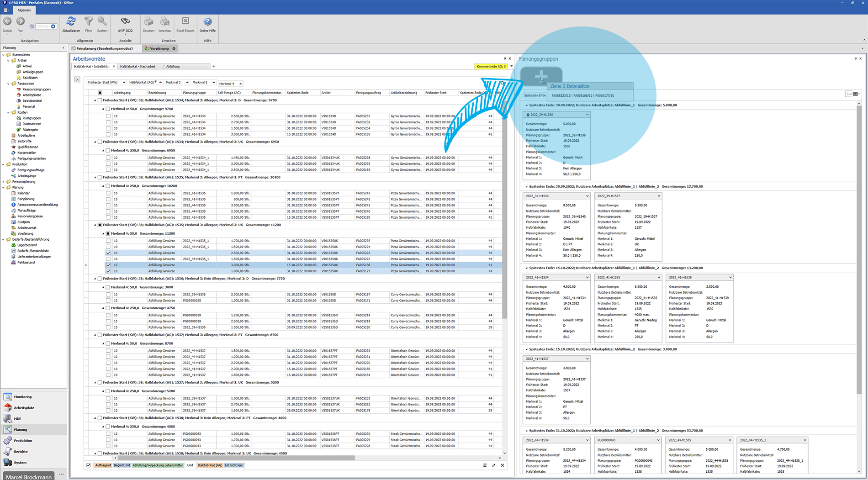The width and height of the screenshot is (868, 480).
Task: Click the plus button to add Planungsgruppe
Action: tap(541, 75)
